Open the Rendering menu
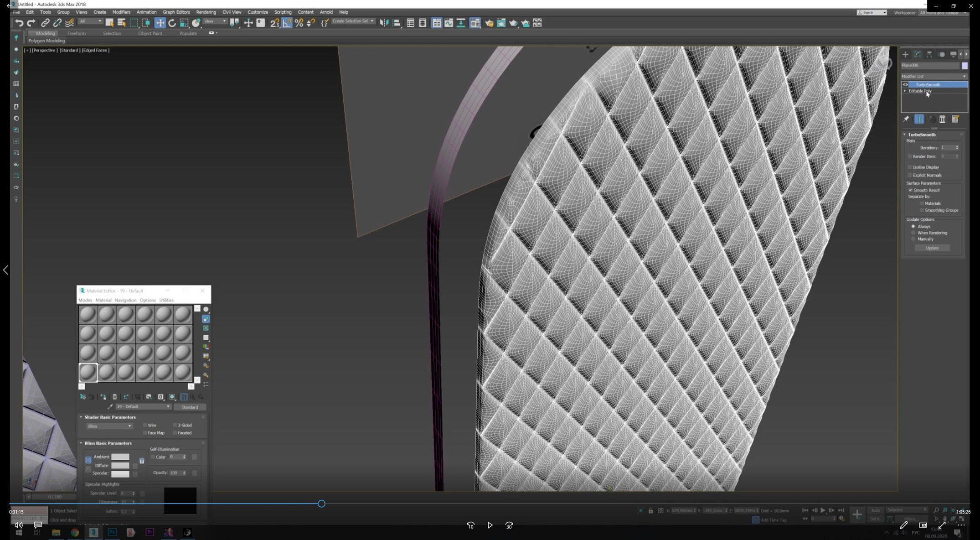Screen dimensions: 980x540 [206, 12]
